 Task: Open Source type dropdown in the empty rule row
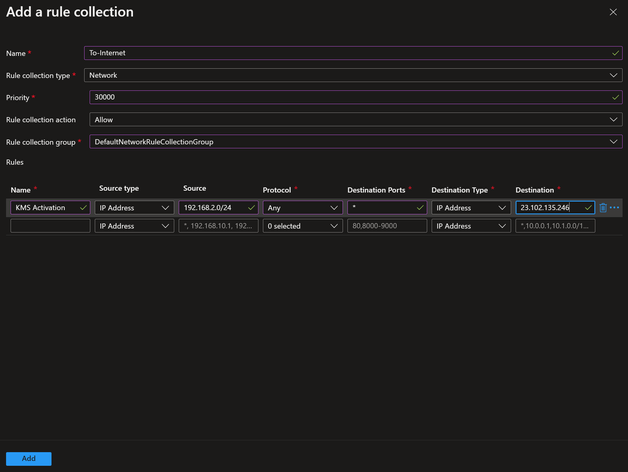pos(134,226)
